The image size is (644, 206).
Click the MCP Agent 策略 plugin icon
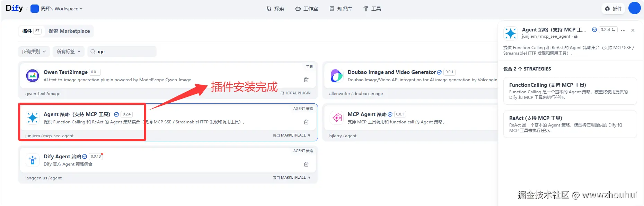(x=337, y=118)
